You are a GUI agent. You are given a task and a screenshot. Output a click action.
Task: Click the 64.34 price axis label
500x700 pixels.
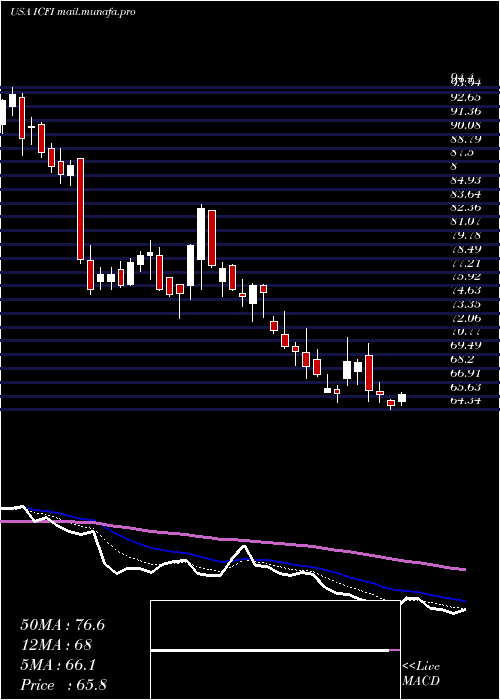click(466, 400)
